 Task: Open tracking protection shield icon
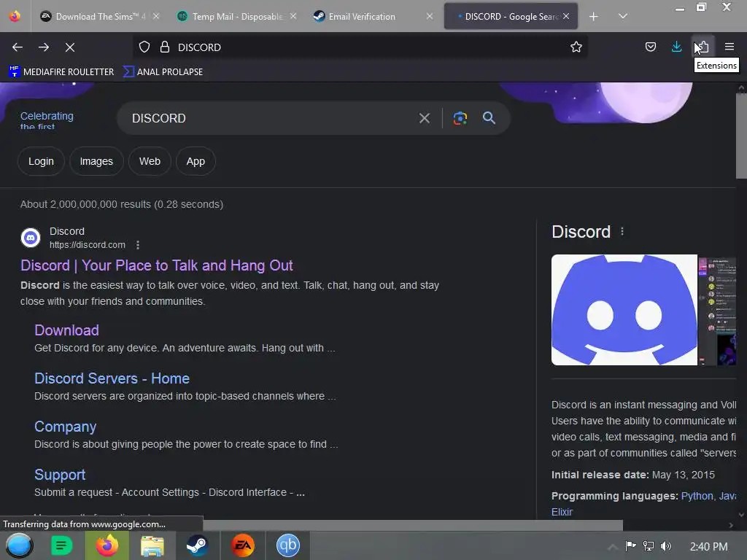pos(144,47)
